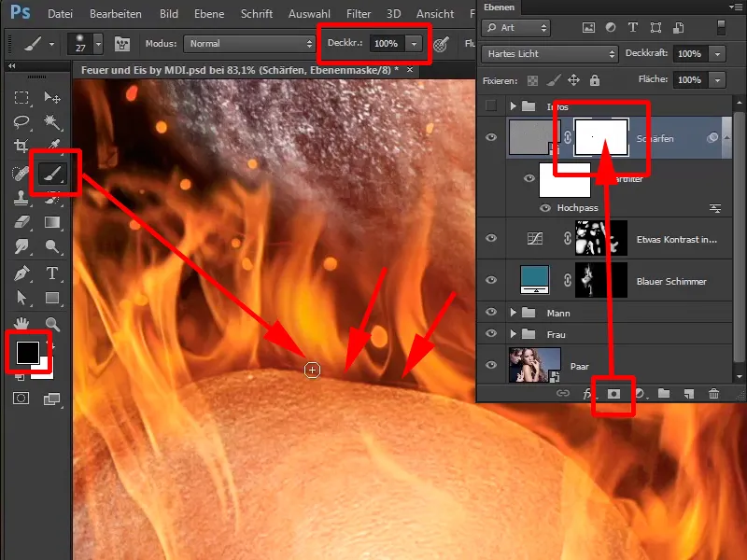Select the Rectangular Marquee tool

point(21,98)
